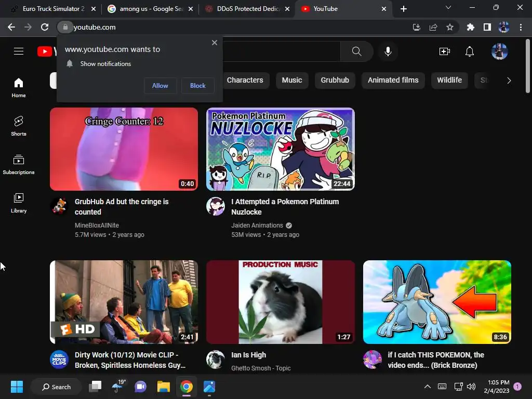Open MineBloxAllNite channel name
Screen dimensions: 532x399
coord(97,225)
